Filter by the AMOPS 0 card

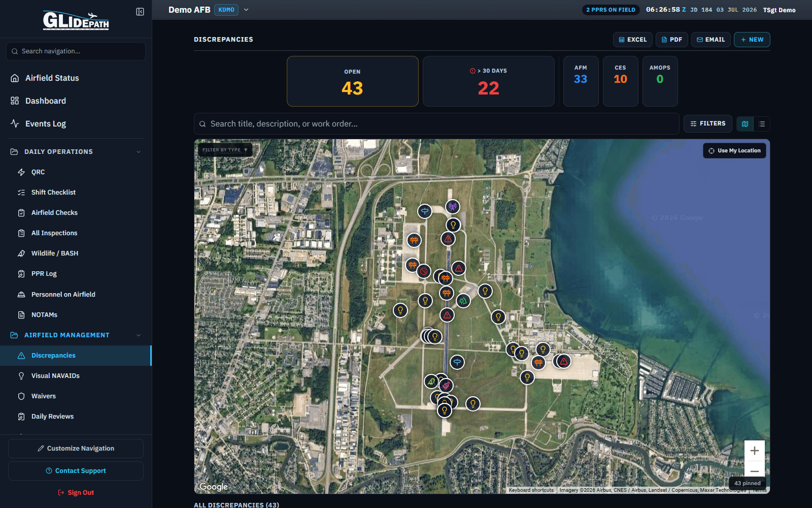coord(660,81)
